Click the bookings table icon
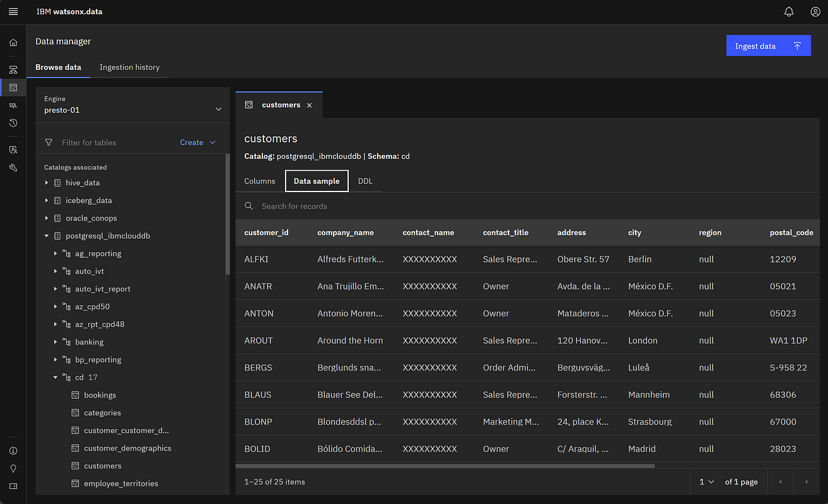828x504 pixels. [75, 395]
